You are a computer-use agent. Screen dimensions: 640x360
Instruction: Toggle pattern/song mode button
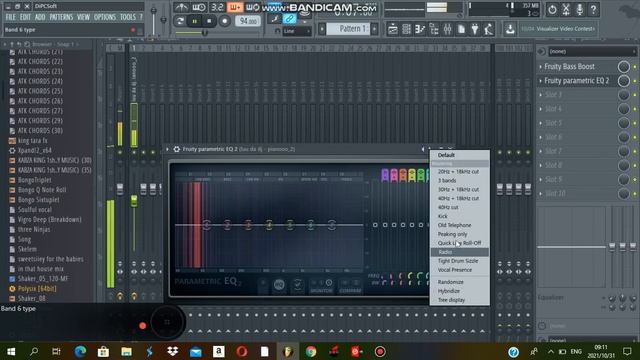click(x=180, y=21)
